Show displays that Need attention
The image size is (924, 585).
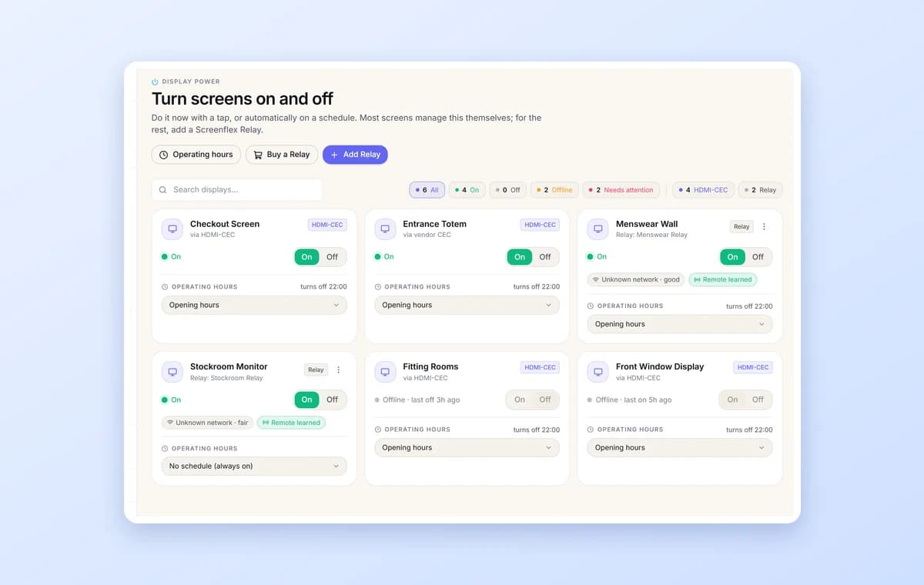pos(621,190)
